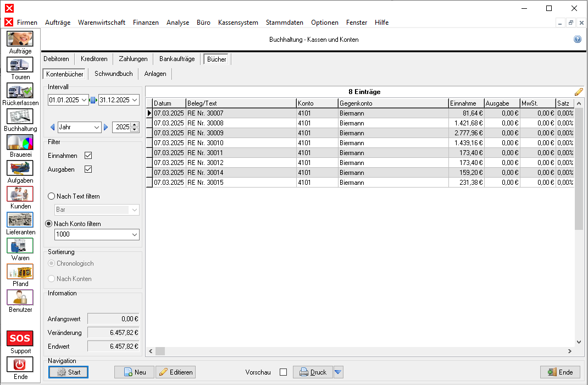Open the Touren truck icon
Viewport: 588px width, 385px height.
[x=20, y=65]
